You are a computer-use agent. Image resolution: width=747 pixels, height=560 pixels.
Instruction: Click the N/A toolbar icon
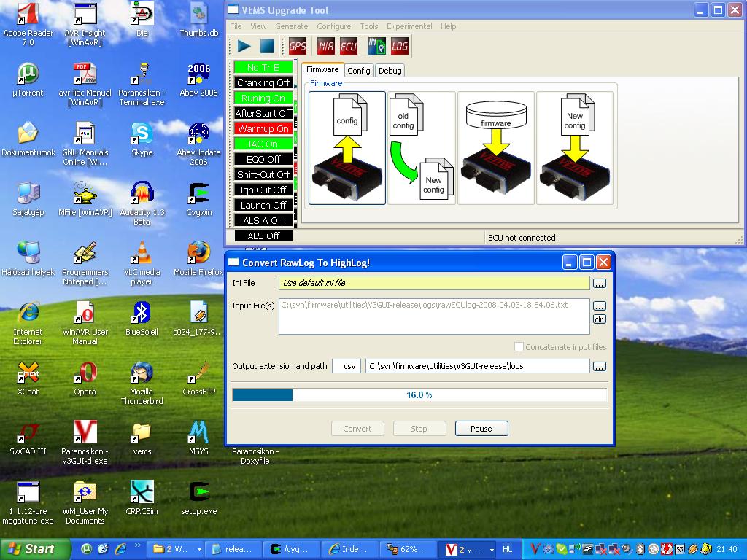tap(326, 46)
